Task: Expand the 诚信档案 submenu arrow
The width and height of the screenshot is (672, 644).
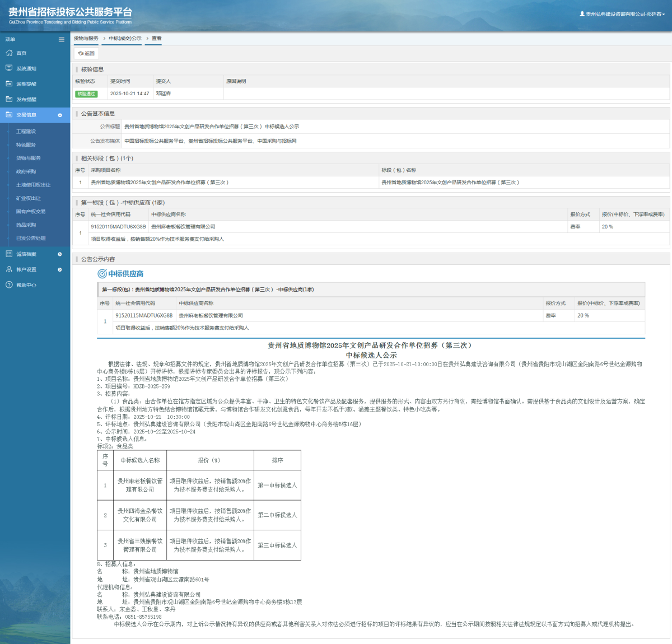Action: [60, 254]
